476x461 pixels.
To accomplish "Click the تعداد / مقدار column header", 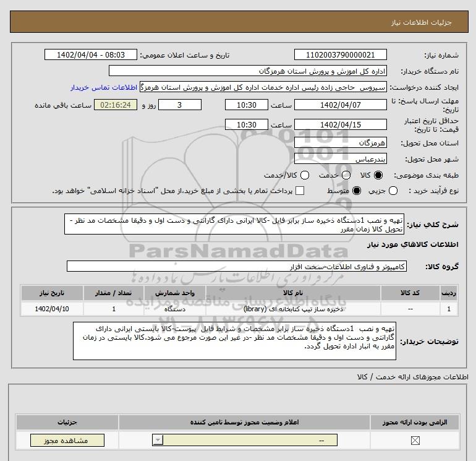I will 114,293.
